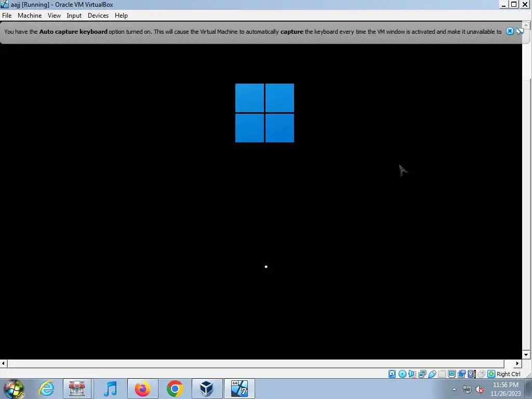Screen dimensions: 532x399
Task: Minimize the VirtualBox VM window
Action: 504,4
